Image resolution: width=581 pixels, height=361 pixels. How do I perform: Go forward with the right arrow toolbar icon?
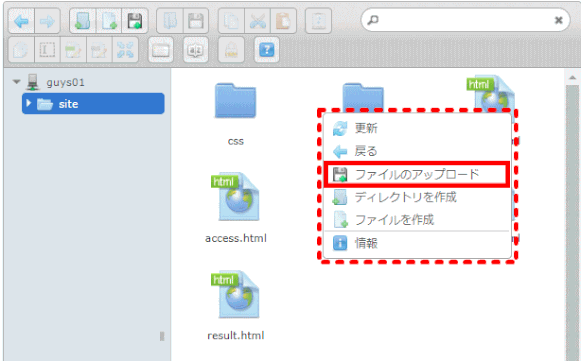(47, 21)
